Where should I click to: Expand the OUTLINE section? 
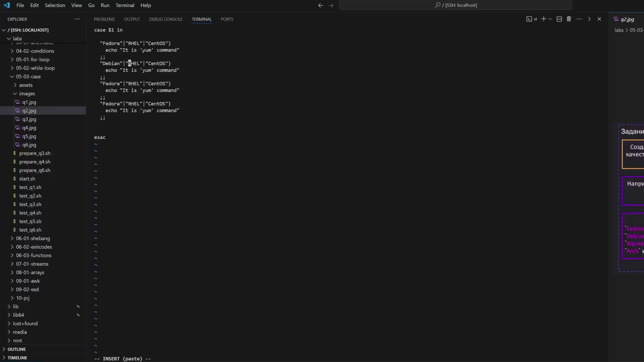[x=16, y=349]
